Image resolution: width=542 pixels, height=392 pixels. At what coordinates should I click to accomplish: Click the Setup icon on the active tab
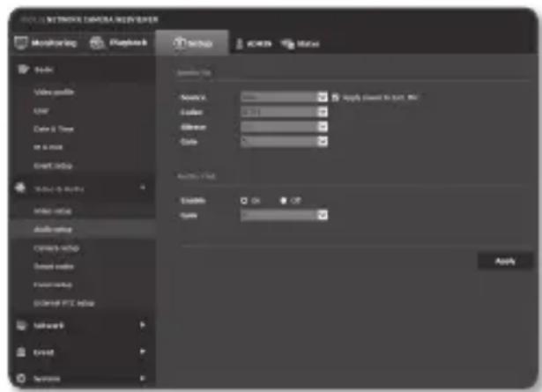click(x=179, y=43)
